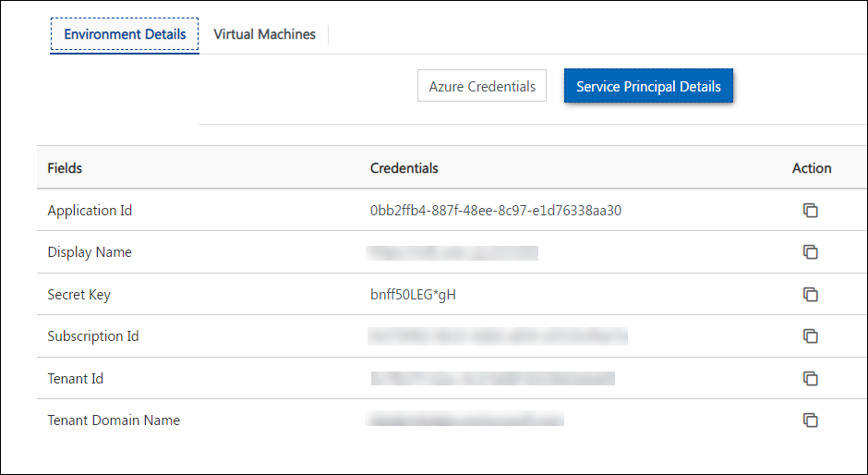Click the Fields column header
The width and height of the screenshot is (868, 475).
[x=65, y=168]
